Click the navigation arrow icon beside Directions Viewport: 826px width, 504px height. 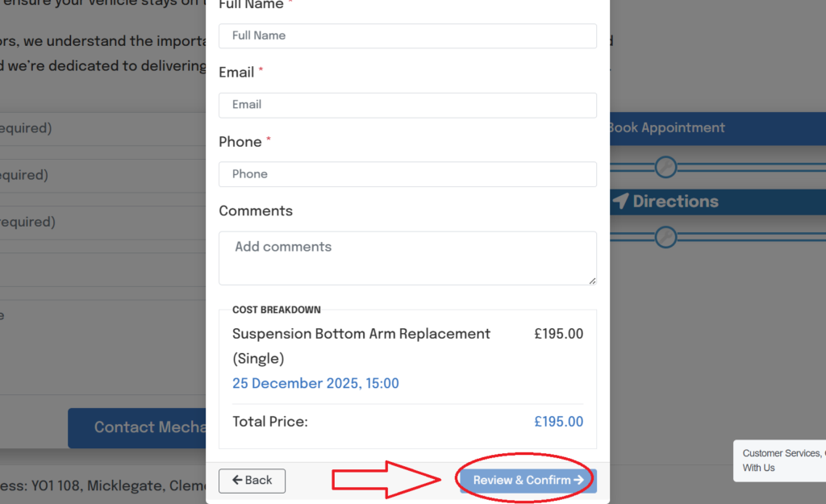(619, 202)
